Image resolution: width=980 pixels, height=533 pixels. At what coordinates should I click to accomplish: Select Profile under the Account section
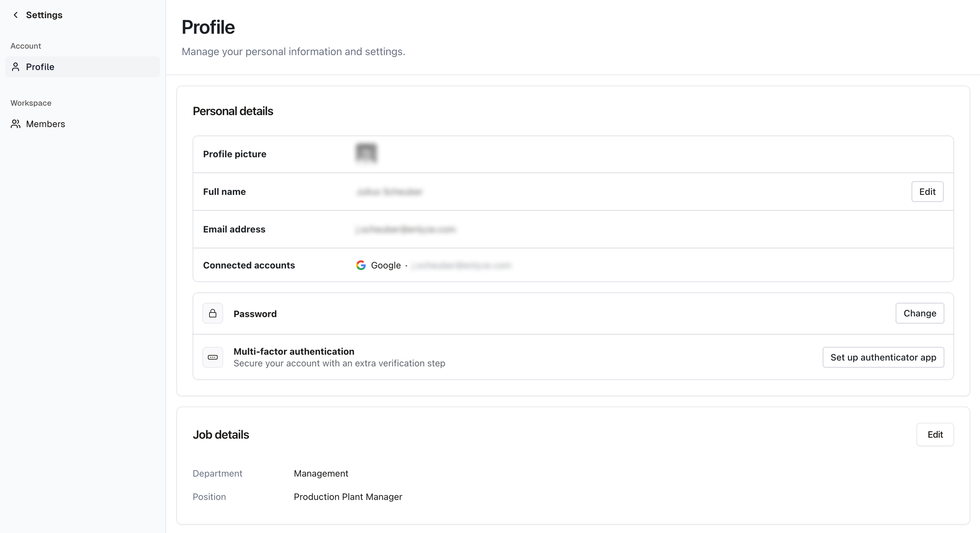tap(40, 67)
